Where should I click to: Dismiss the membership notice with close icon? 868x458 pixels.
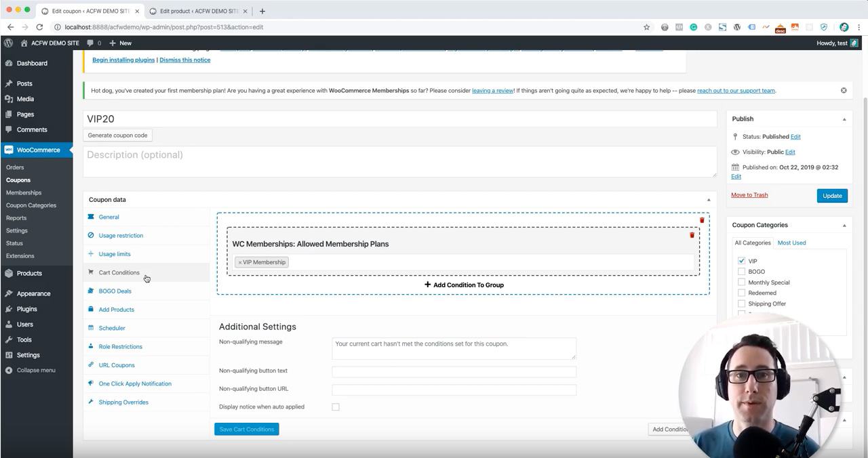(844, 90)
